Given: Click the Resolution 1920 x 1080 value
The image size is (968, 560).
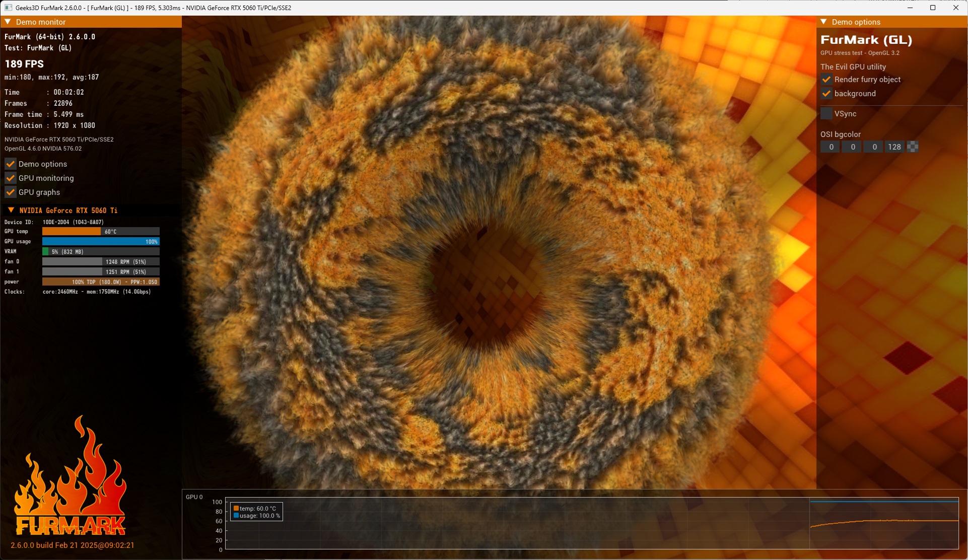Looking at the screenshot, I should click(75, 125).
